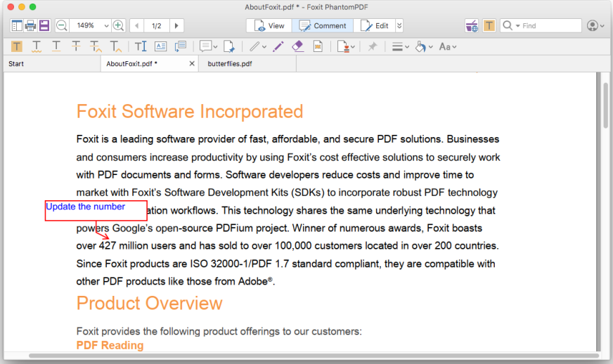Save the document with floppy icon
The width and height of the screenshot is (613, 364).
click(x=44, y=26)
